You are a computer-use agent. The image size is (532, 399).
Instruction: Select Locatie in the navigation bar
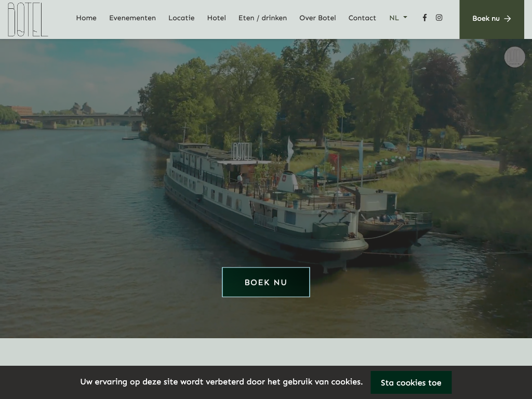tap(181, 18)
